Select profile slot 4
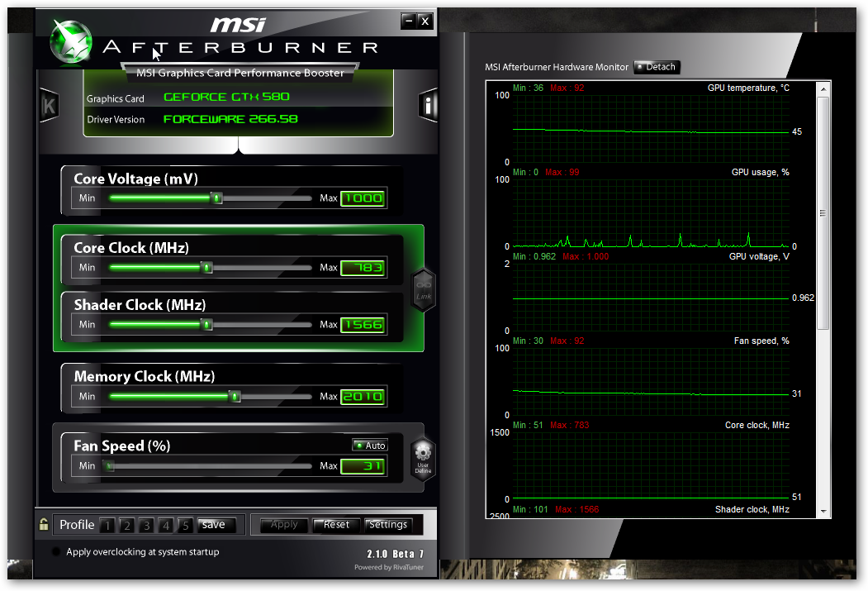Viewport: 868px width, 591px height. [x=165, y=525]
